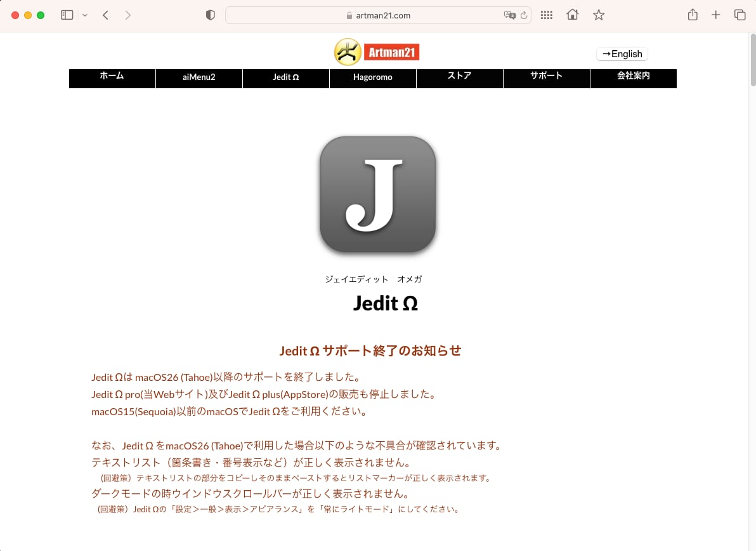Image resolution: width=756 pixels, height=551 pixels.
Task: Toggle the Safari sidebar
Action: (x=67, y=14)
